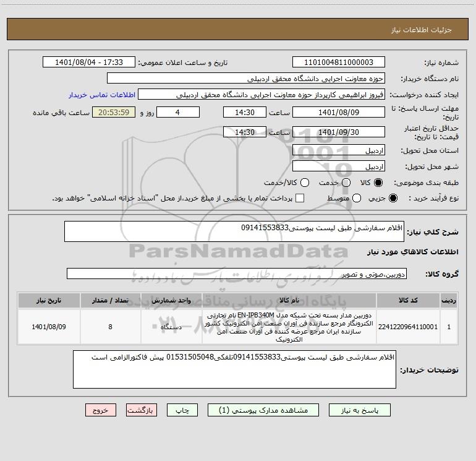The image size is (476, 461).
Task: Click the ردیف column header
Action: tap(449, 301)
